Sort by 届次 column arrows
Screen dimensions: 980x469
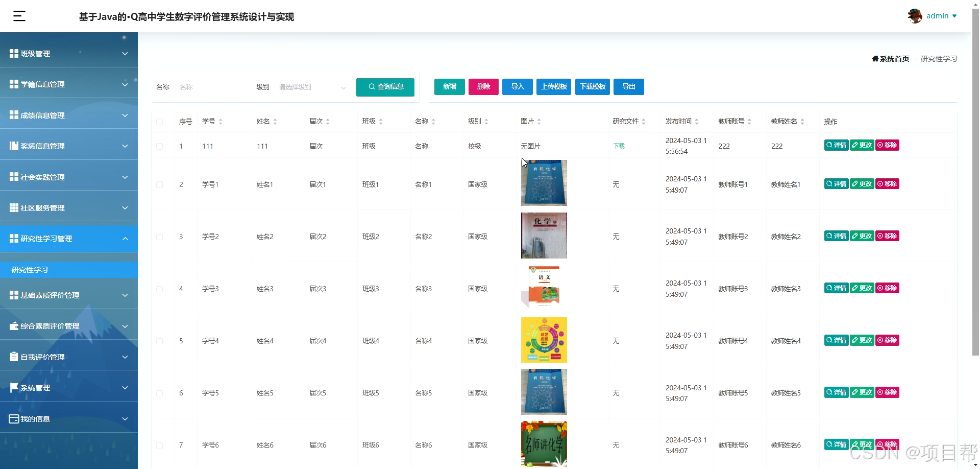click(x=328, y=122)
